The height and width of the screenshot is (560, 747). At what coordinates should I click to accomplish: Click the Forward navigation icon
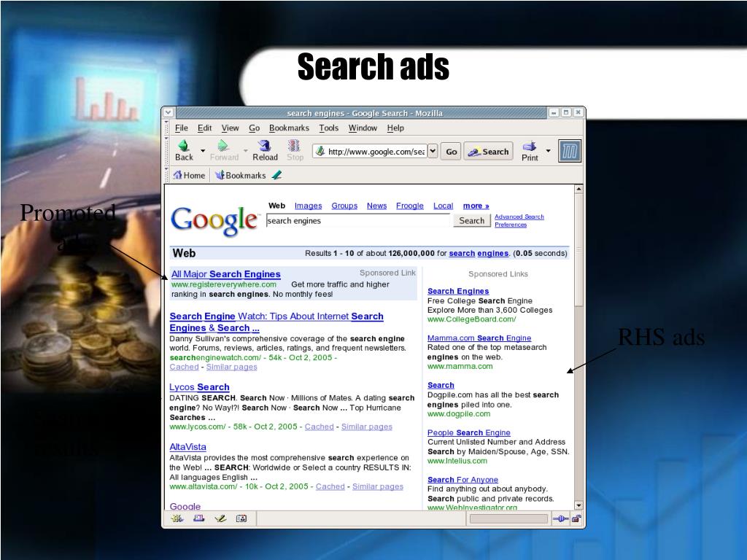223,145
